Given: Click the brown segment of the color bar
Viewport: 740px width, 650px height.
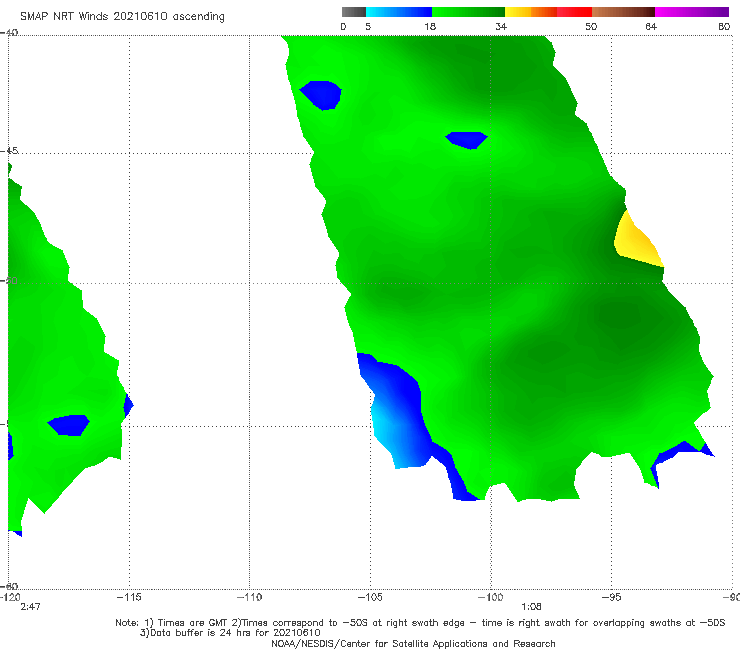Looking at the screenshot, I should (623, 12).
